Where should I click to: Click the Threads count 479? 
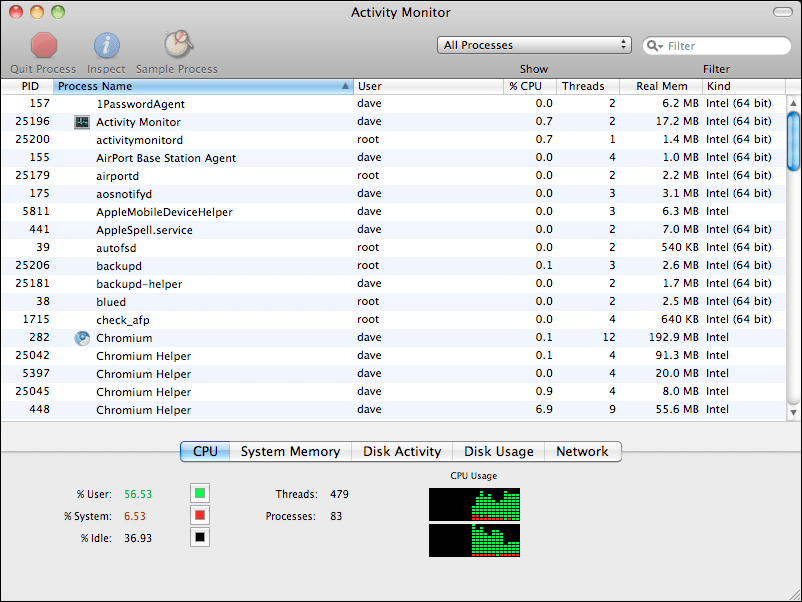coord(339,494)
